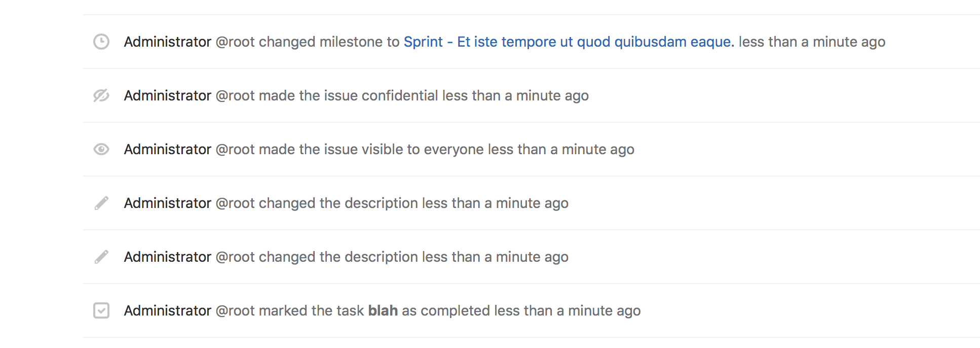Open Administrator profile in the made confidential note
This screenshot has width=980, height=348.
tap(167, 95)
